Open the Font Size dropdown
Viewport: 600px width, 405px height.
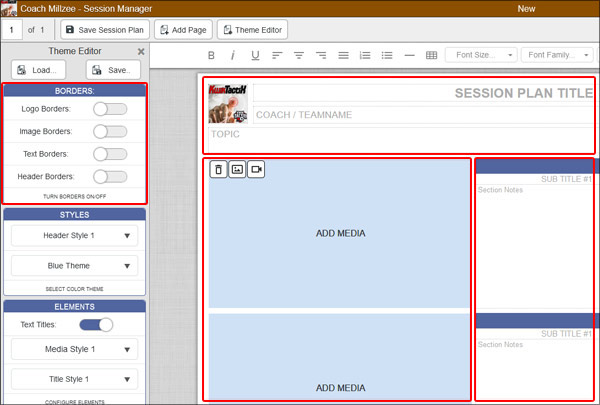click(x=481, y=55)
